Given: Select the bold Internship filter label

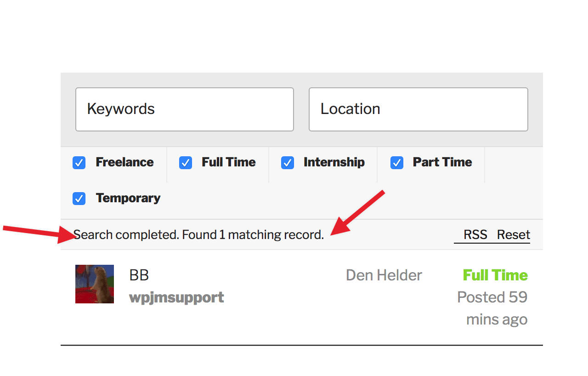Looking at the screenshot, I should coord(334,162).
